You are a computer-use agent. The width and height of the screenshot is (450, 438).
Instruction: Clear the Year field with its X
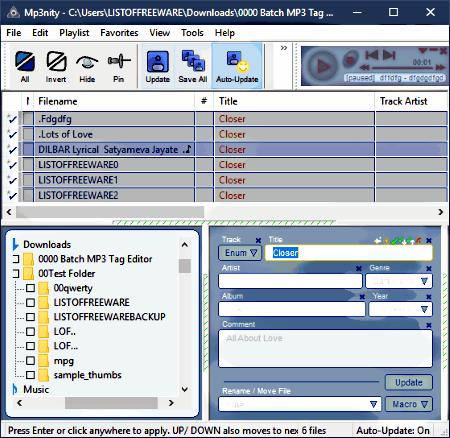429,297
